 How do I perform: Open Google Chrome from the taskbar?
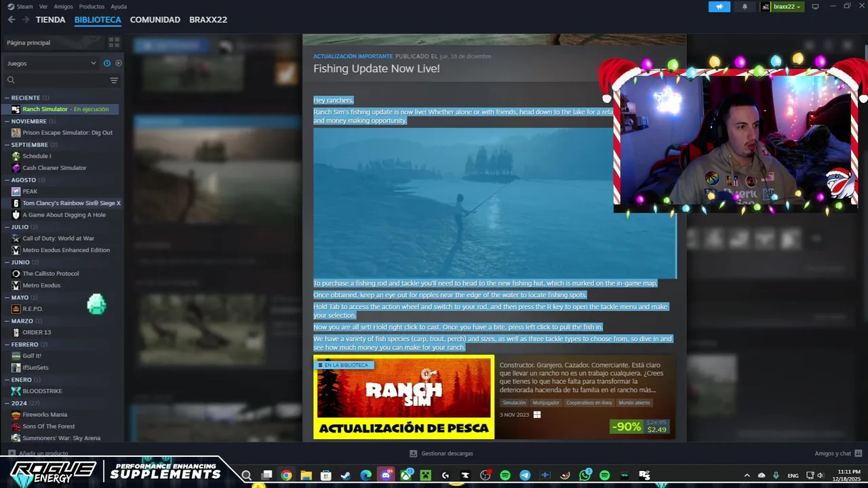(286, 475)
